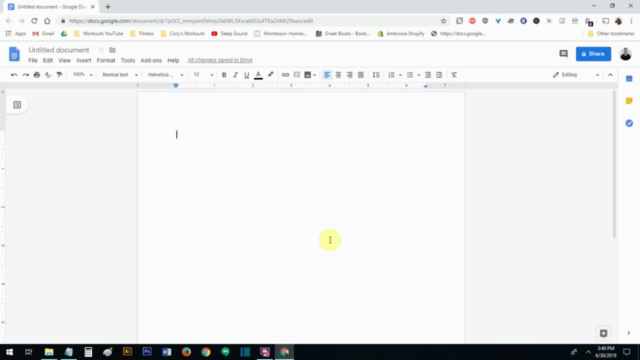The height and width of the screenshot is (360, 640).
Task: Open the Windows Start menu
Action: pyautogui.click(x=9, y=352)
